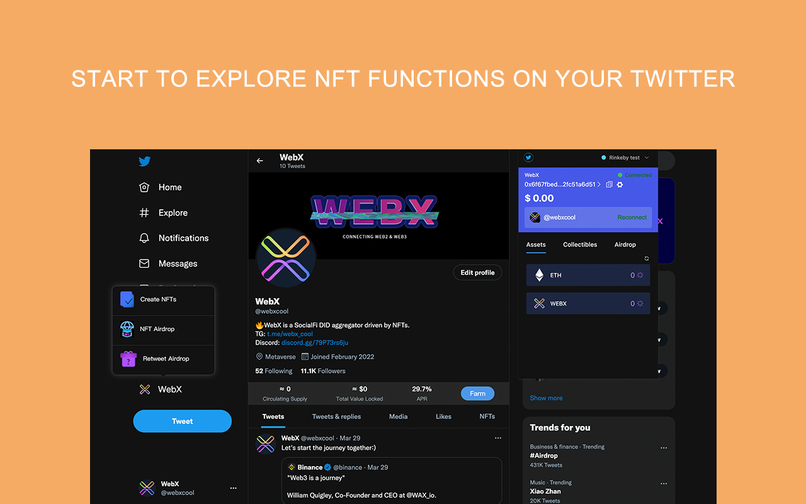The height and width of the screenshot is (504, 806).
Task: Click the purple Retweet Airdrop gift icon
Action: tap(128, 358)
